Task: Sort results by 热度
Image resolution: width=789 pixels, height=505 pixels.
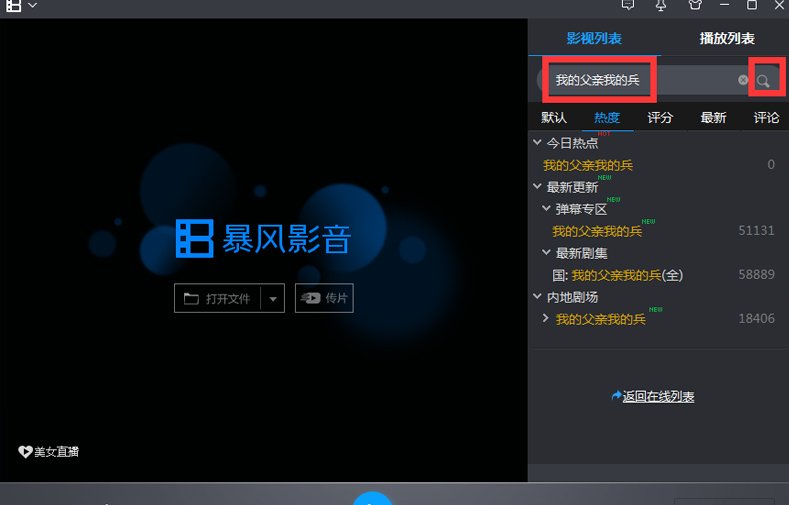Action: [x=607, y=118]
